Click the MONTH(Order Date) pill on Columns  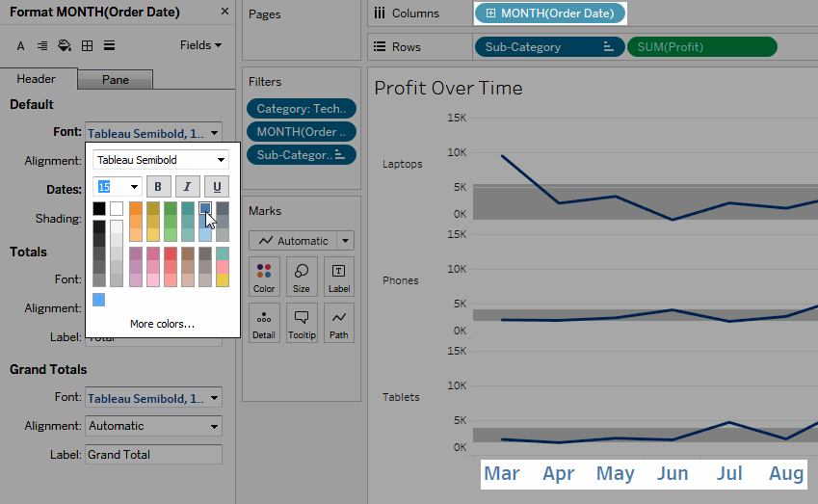[550, 13]
